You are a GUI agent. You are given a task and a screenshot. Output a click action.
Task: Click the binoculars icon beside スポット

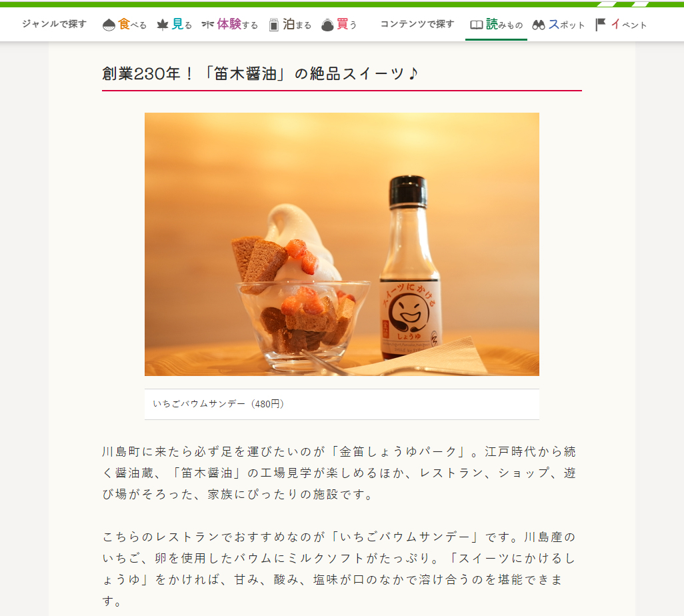[539, 25]
